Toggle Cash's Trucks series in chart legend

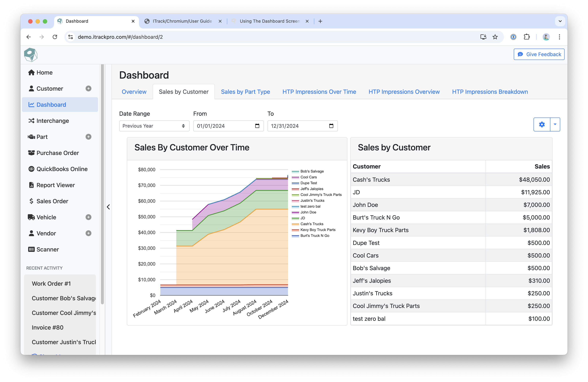312,224
